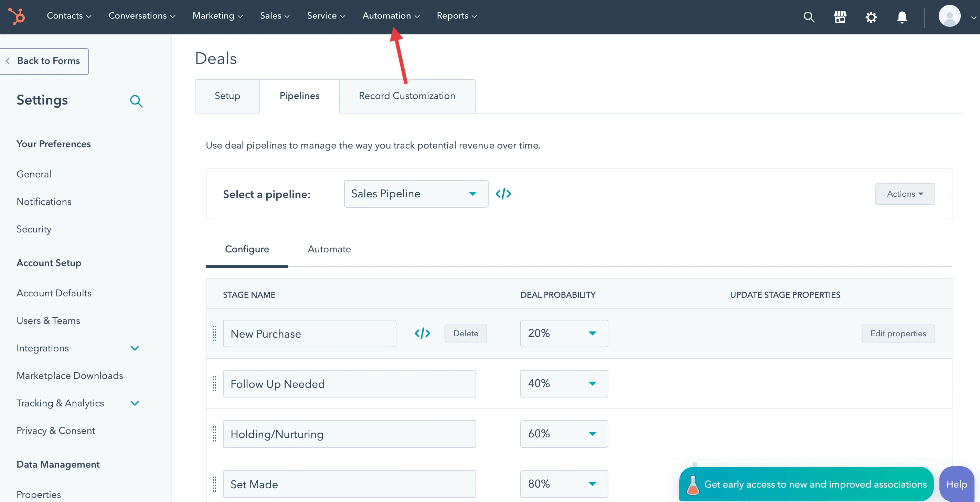Screen dimensions: 980x502
Task: Open the 20% deal probability dropdown
Action: tap(564, 333)
